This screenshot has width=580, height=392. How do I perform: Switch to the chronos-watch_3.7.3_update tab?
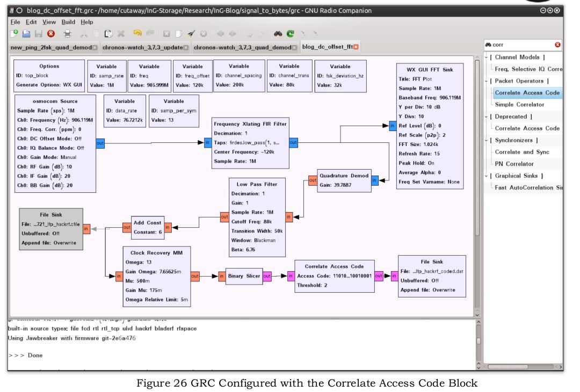(x=142, y=47)
